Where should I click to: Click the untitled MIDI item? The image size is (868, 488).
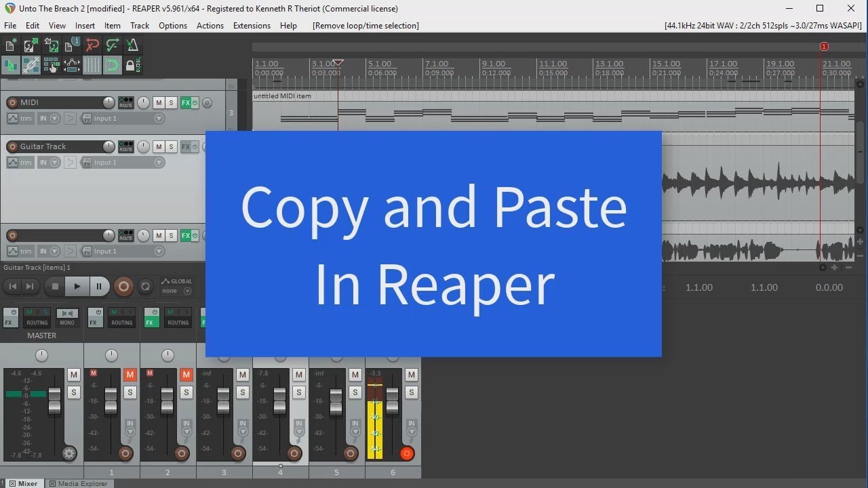click(553, 112)
